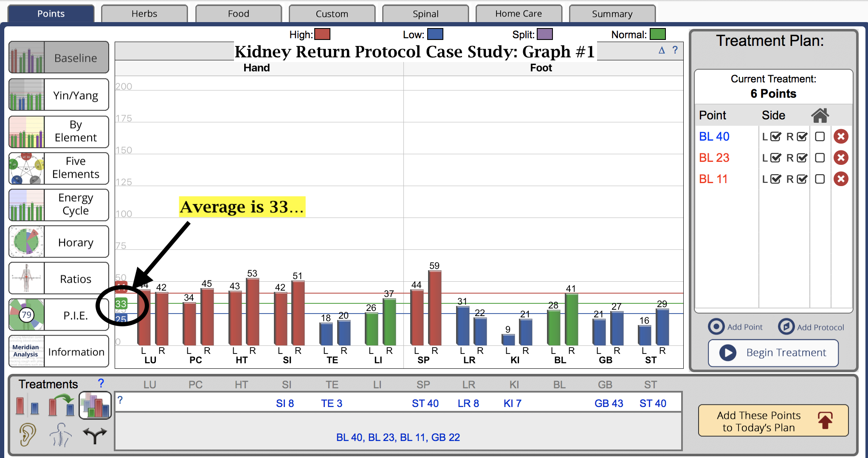Switch to the Points tab
This screenshot has height=458, width=868.
click(x=51, y=14)
